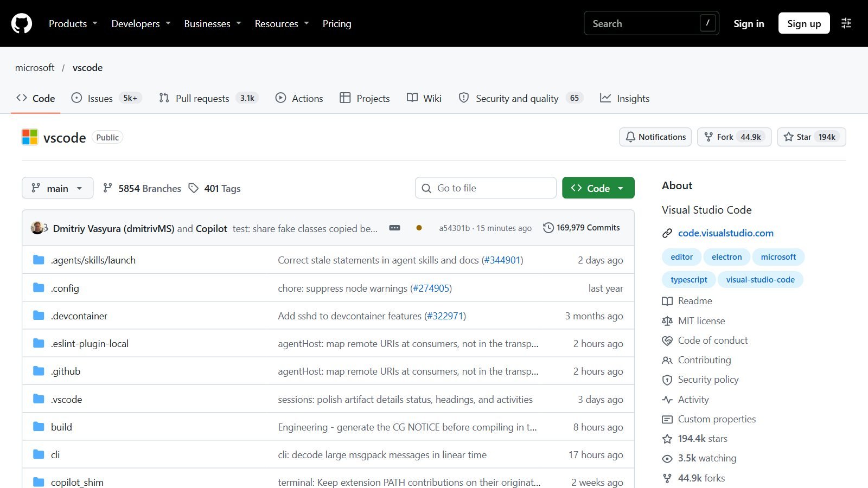Click Dmitriy Vasyura's commit author avatar
Image resolution: width=868 pixels, height=488 pixels.
point(37,228)
